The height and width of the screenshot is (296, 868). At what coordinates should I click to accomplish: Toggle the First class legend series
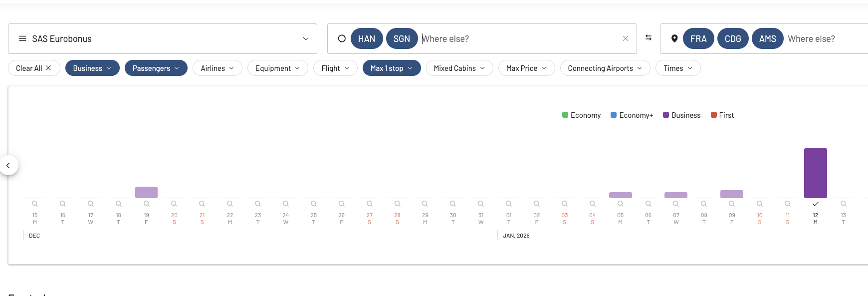tap(722, 115)
